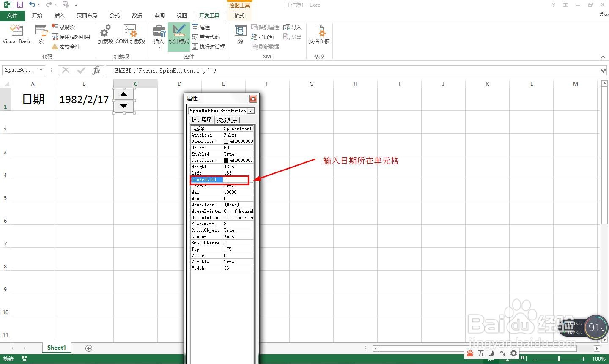Click the spin button up arrow
Screen dimensions: 609x364
pos(124,95)
